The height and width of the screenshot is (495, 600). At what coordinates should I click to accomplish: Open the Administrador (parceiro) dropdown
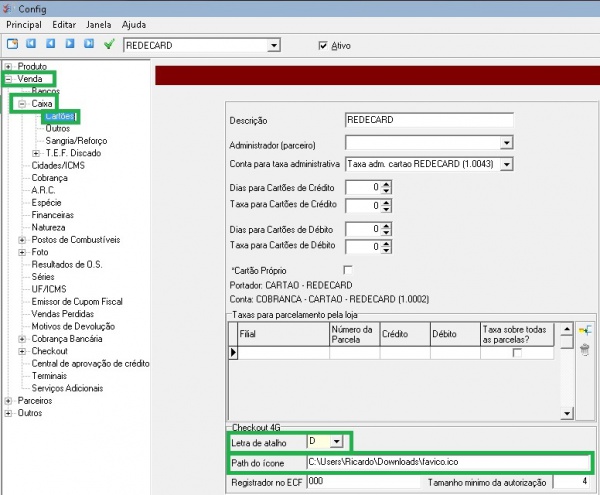click(x=506, y=142)
